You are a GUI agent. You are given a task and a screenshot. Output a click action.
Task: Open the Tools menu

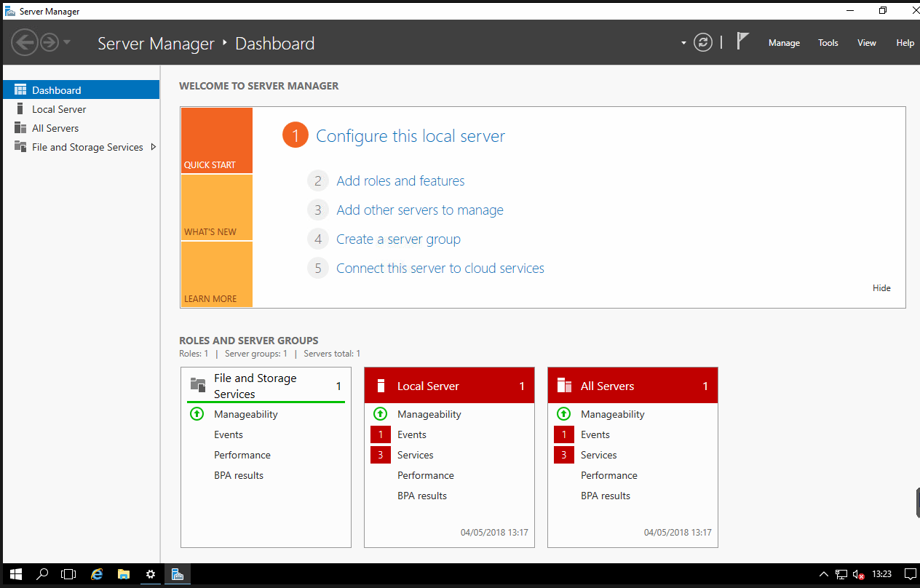[828, 43]
